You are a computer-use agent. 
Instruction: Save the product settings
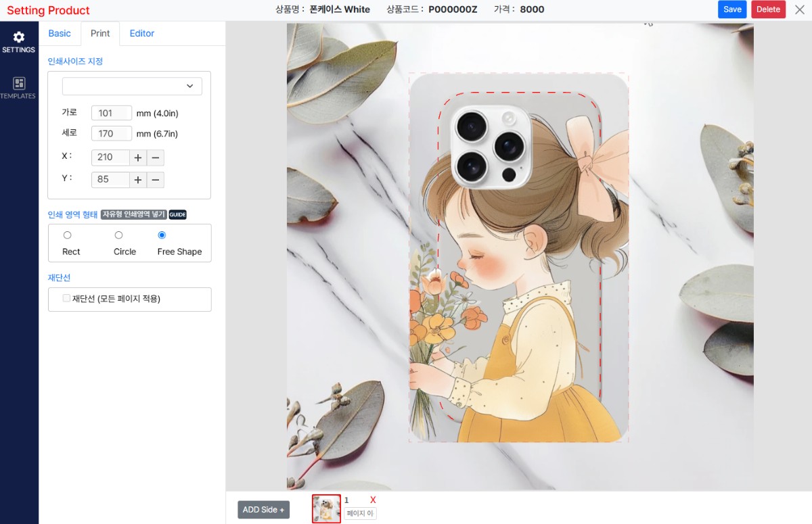pyautogui.click(x=732, y=9)
